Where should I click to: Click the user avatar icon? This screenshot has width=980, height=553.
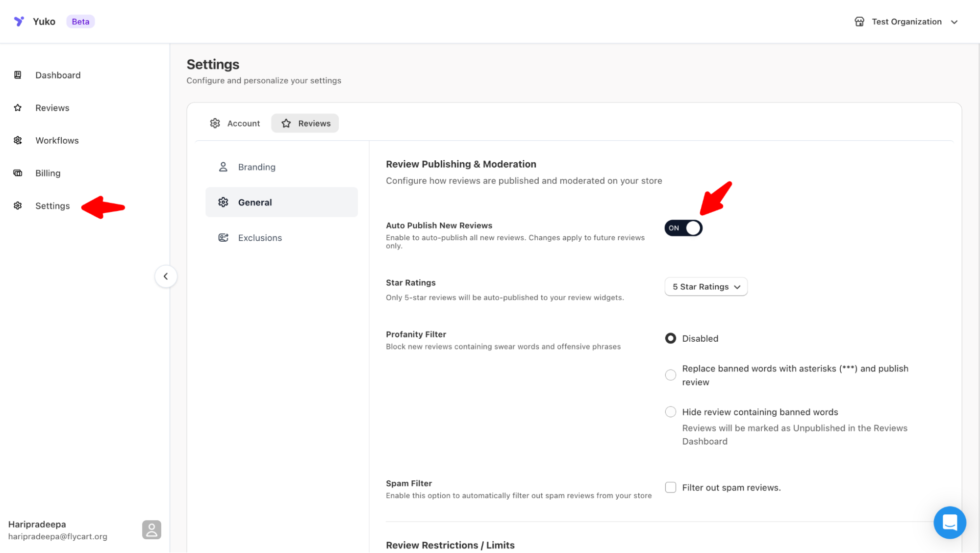pos(151,529)
